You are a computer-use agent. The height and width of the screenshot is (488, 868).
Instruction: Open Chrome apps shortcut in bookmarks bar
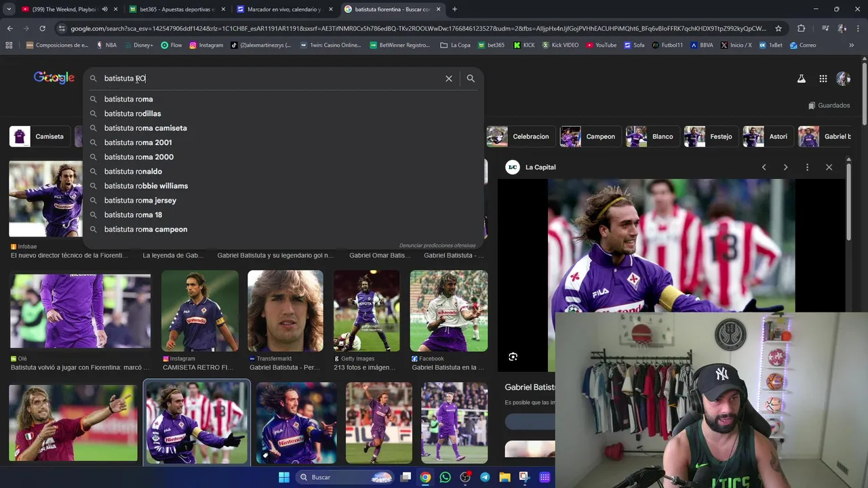pyautogui.click(x=9, y=45)
